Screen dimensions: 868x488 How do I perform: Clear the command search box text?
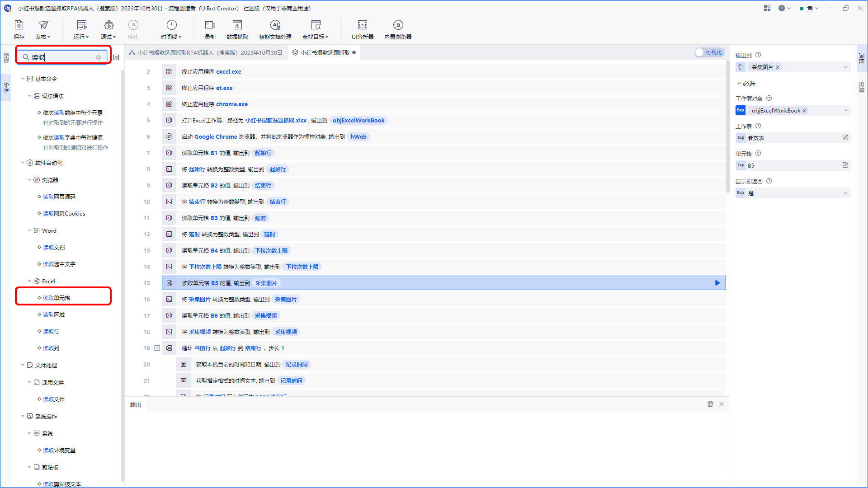pos(99,57)
